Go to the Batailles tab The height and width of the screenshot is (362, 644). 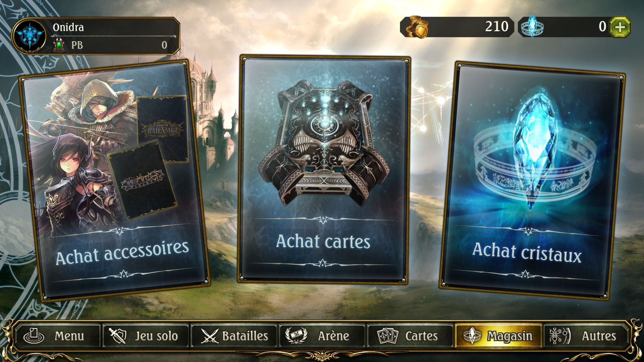click(234, 336)
